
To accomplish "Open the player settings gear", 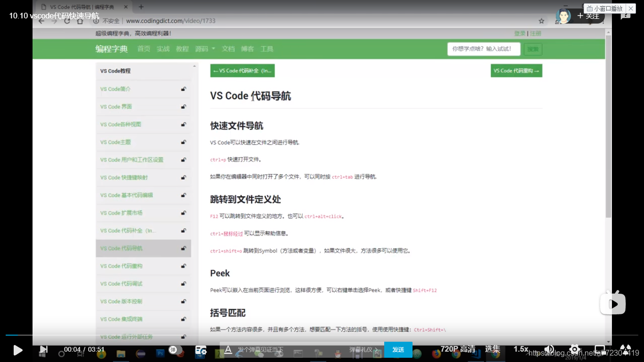I will click(574, 349).
